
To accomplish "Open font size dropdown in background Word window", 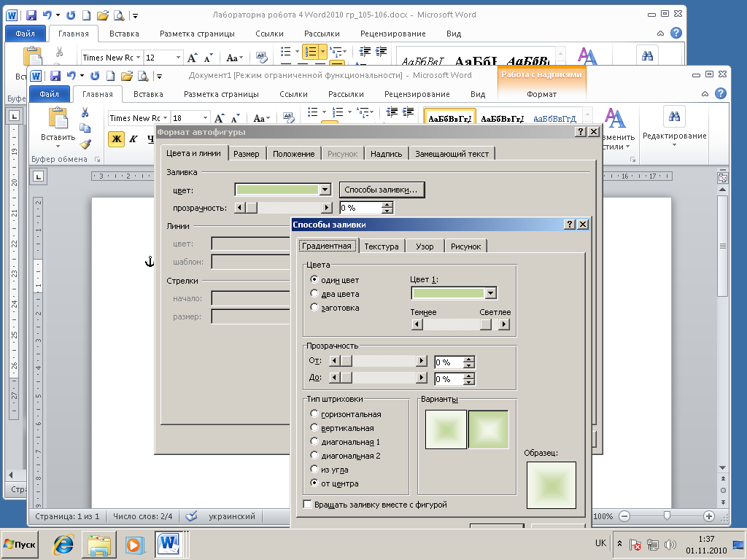I will [x=178, y=58].
